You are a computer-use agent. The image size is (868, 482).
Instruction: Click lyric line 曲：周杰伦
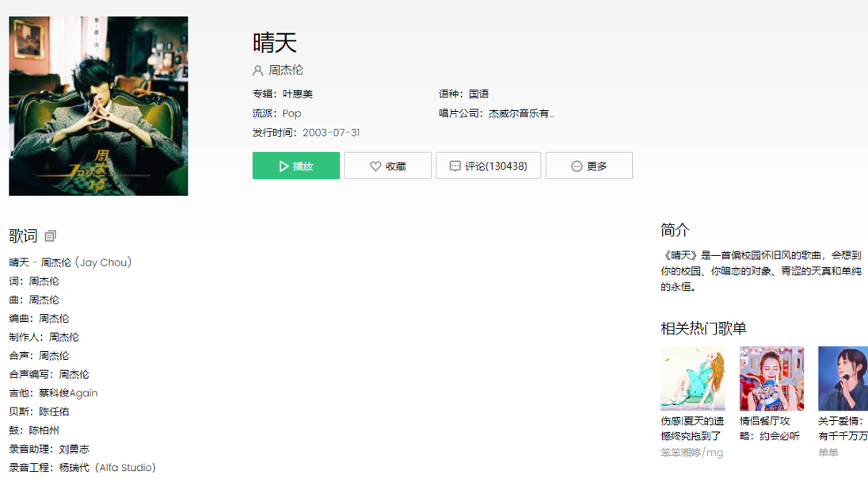pyautogui.click(x=34, y=300)
